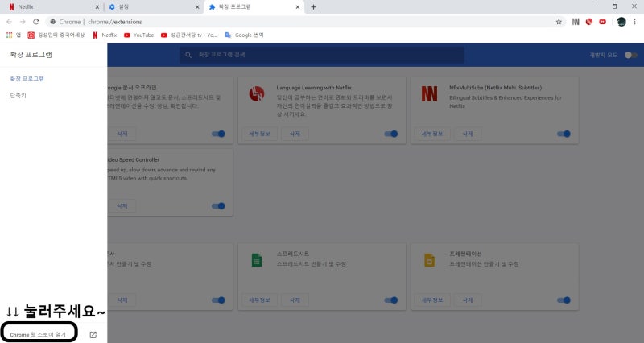Disable the 문서 app toggle
The width and height of the screenshot is (644, 343).
tap(218, 300)
